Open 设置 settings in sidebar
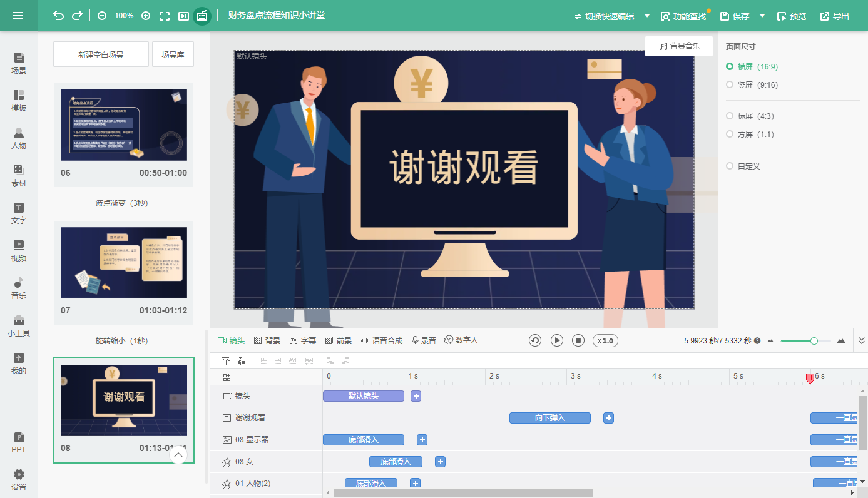Screen dimensions: 868x498 19,480
